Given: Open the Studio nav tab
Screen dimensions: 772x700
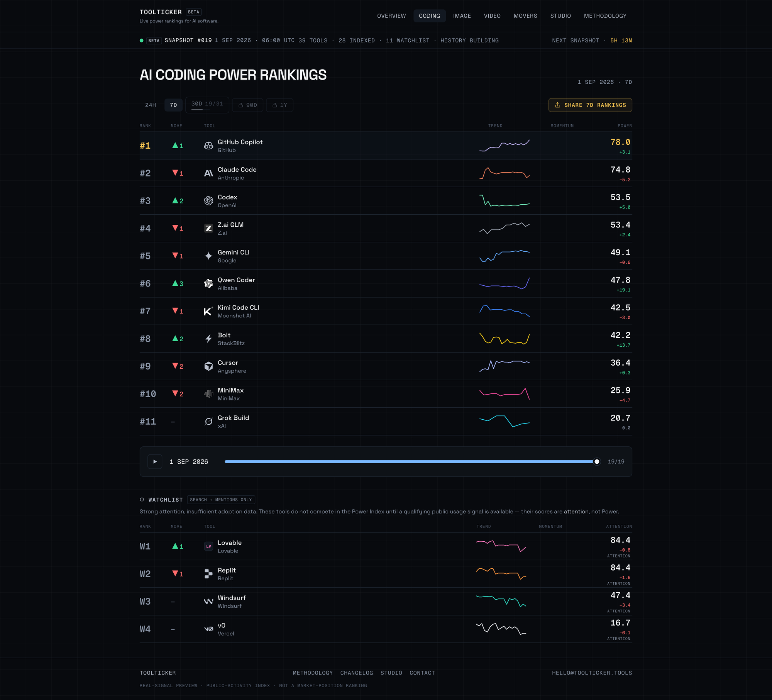Looking at the screenshot, I should click(560, 16).
